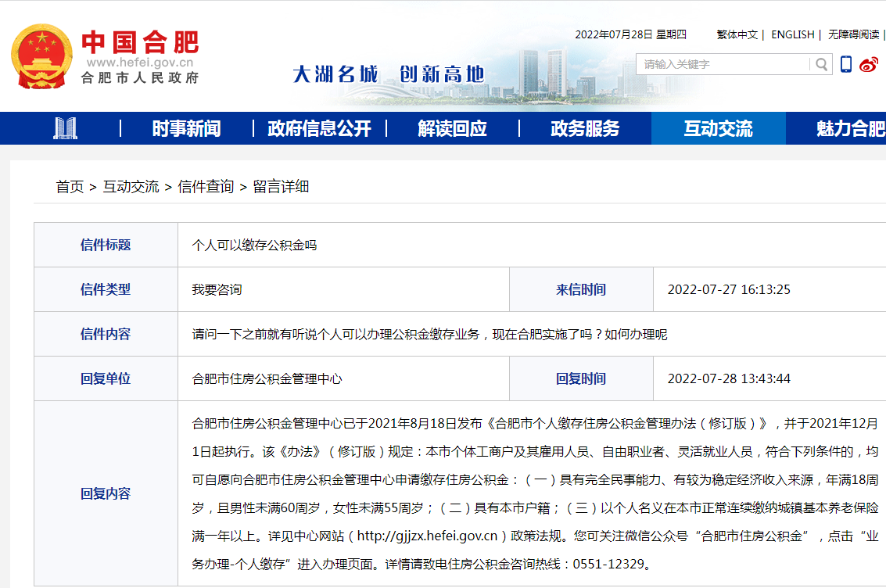Click the www.hefei.gov.cn site title
The width and height of the screenshot is (886, 588).
pyautogui.click(x=140, y=63)
